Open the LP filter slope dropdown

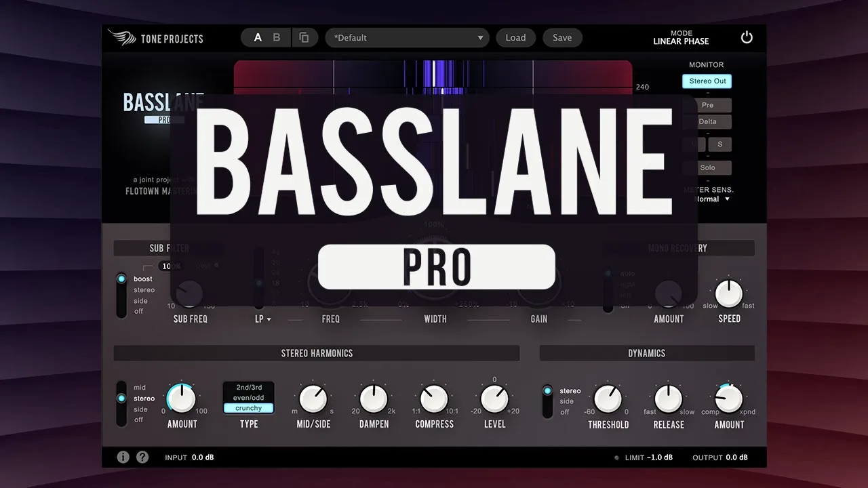262,319
